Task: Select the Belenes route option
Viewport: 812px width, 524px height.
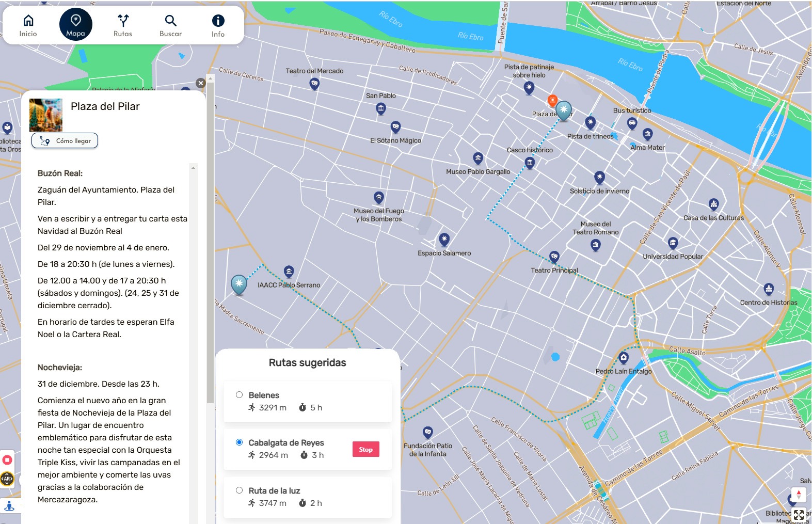Action: point(239,395)
